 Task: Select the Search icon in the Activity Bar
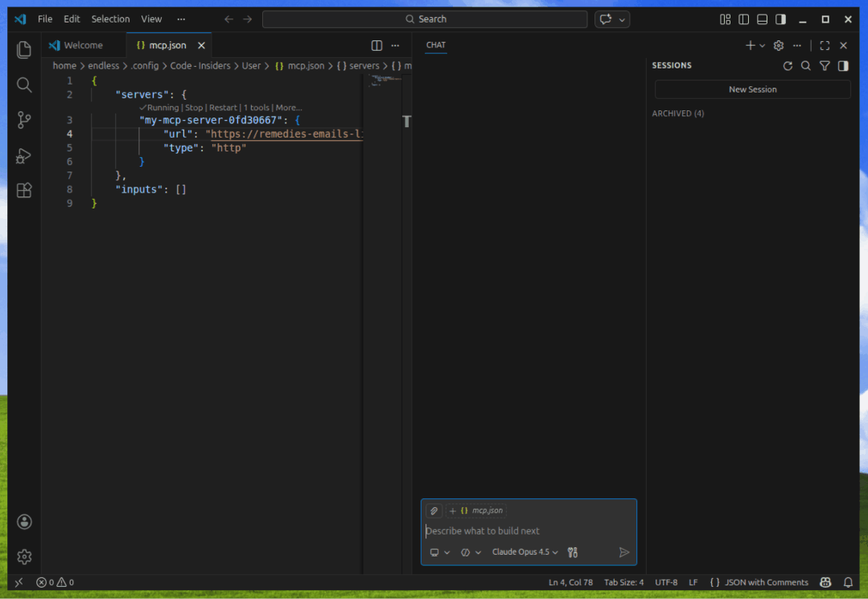tap(23, 85)
